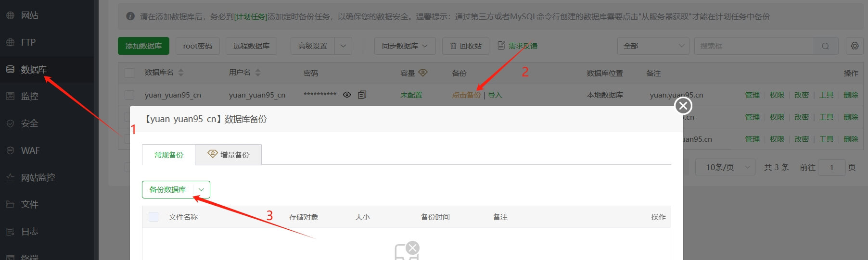Click the 前往 page number input

(831, 167)
